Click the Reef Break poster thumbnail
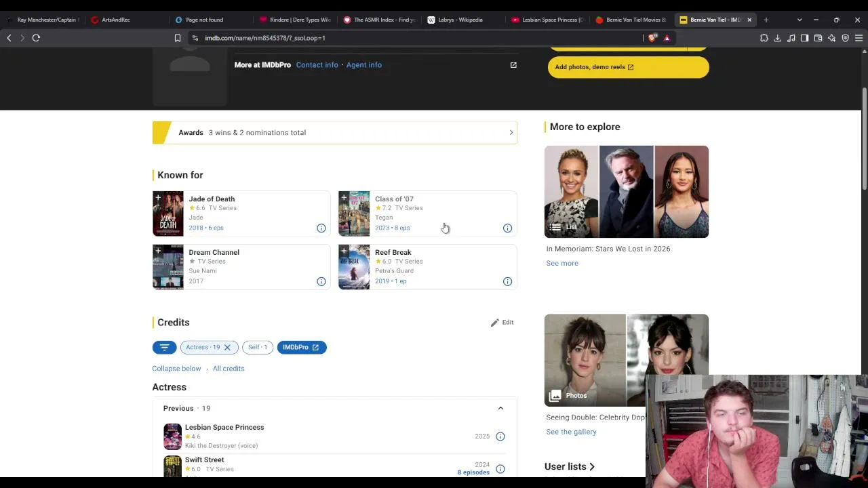Screen dimensions: 868x488 (x=354, y=267)
